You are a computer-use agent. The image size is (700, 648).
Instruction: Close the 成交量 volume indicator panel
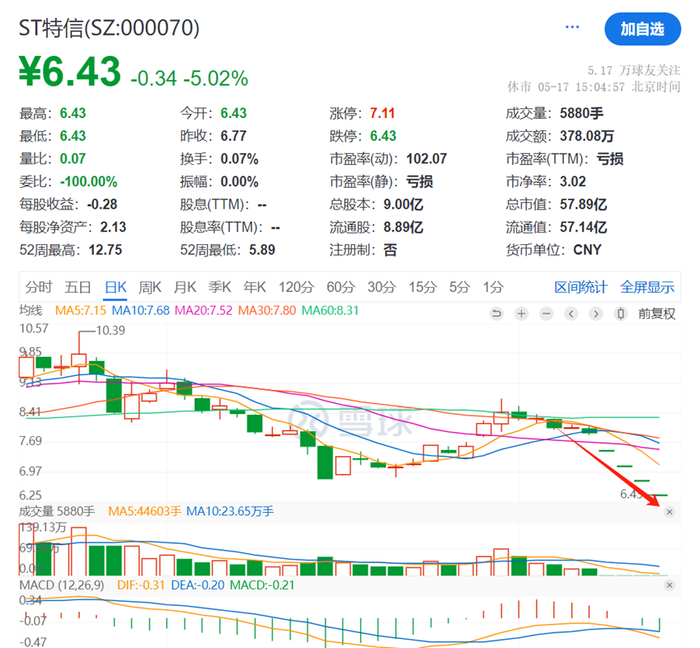pos(669,512)
